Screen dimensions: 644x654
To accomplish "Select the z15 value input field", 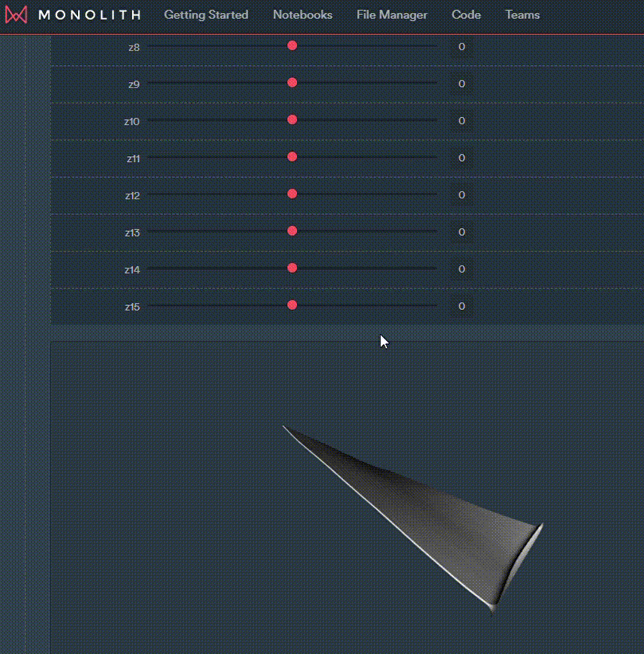I will 461,305.
